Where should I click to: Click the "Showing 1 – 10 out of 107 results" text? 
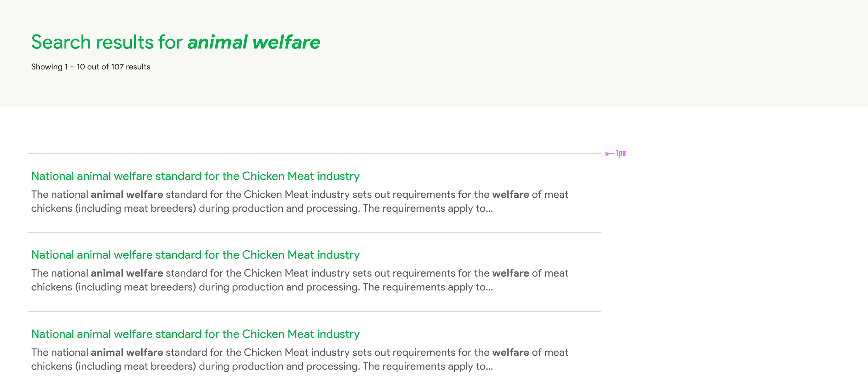tap(91, 67)
